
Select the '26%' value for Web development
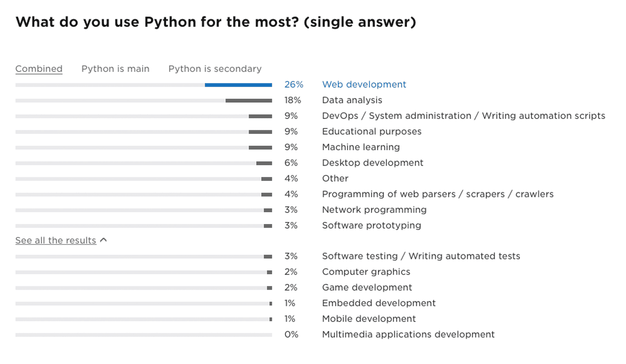294,84
